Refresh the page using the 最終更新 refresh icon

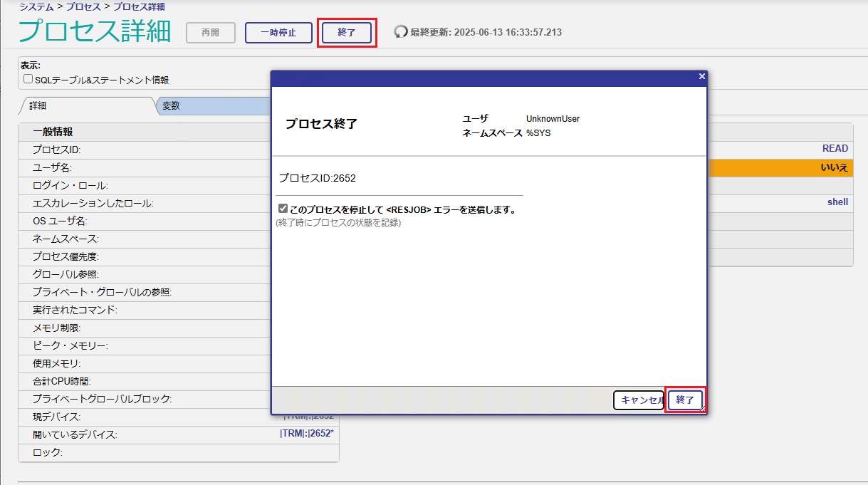click(x=399, y=31)
